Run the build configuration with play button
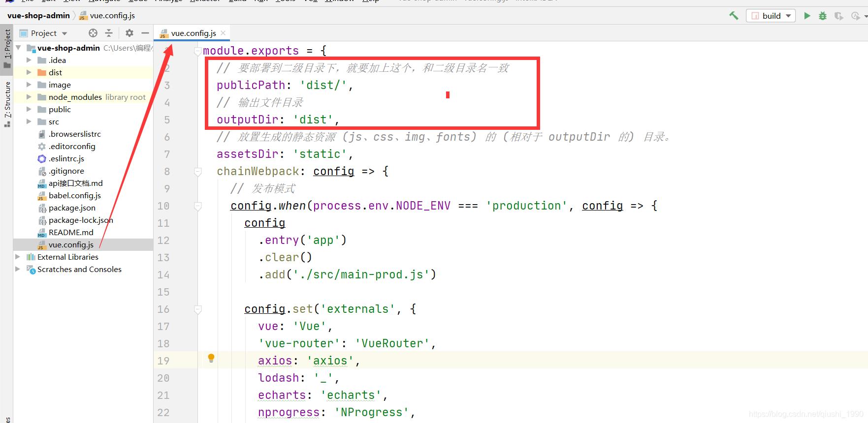The height and width of the screenshot is (423, 868). [x=807, y=16]
